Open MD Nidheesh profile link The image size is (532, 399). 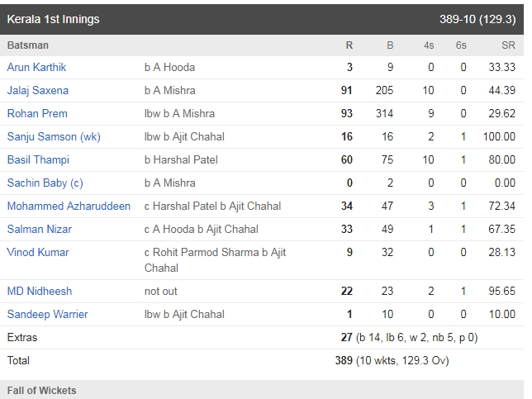tap(40, 291)
